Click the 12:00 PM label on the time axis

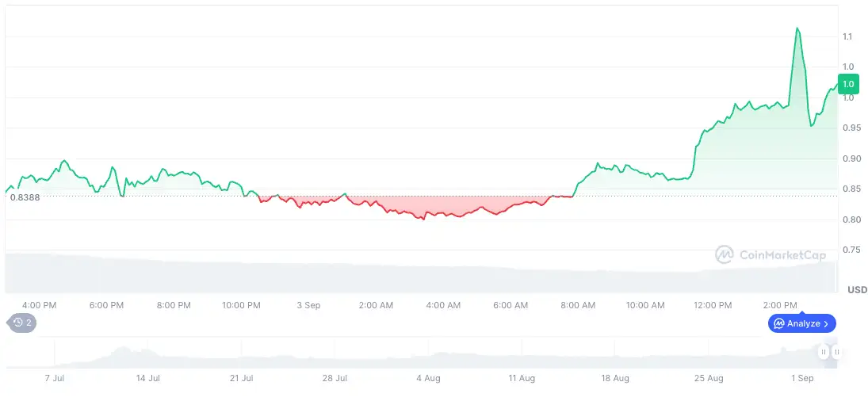point(713,305)
